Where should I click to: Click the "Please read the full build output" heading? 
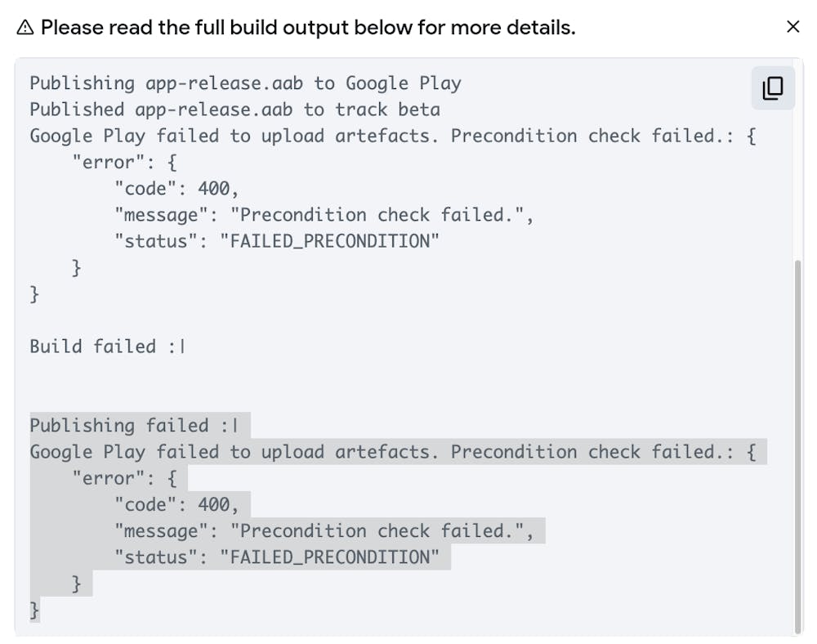click(308, 28)
